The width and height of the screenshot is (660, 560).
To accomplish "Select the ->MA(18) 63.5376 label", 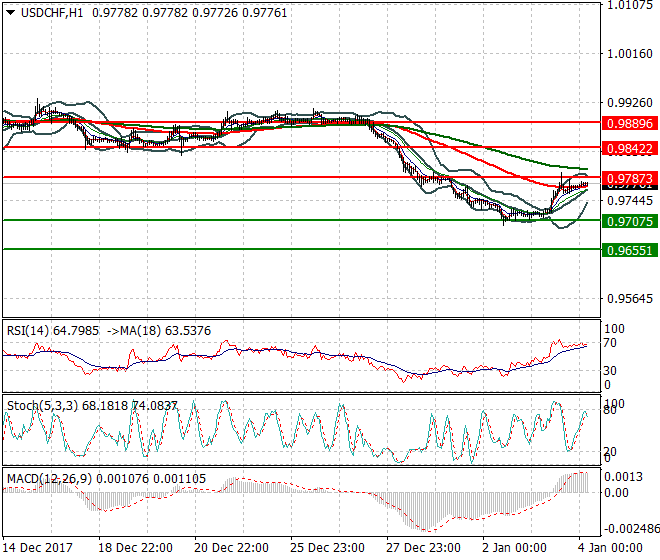I will (159, 331).
